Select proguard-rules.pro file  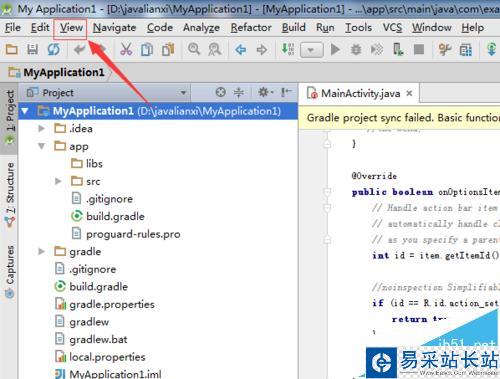click(126, 234)
